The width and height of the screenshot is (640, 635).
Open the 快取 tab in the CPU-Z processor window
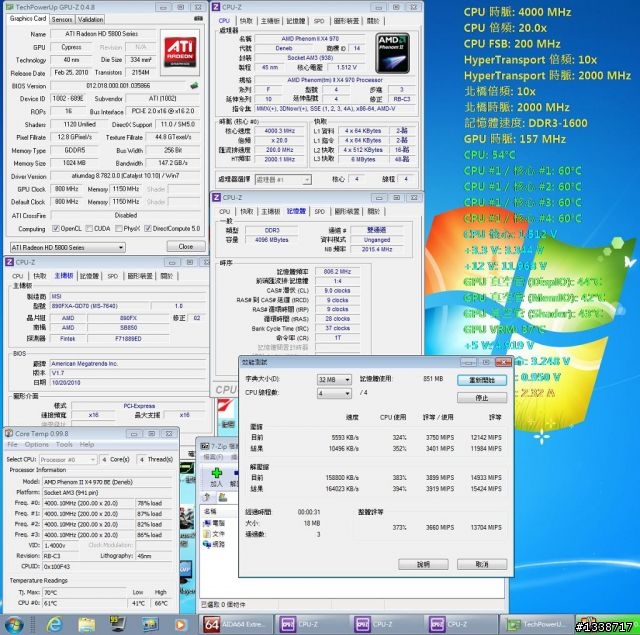(x=246, y=21)
